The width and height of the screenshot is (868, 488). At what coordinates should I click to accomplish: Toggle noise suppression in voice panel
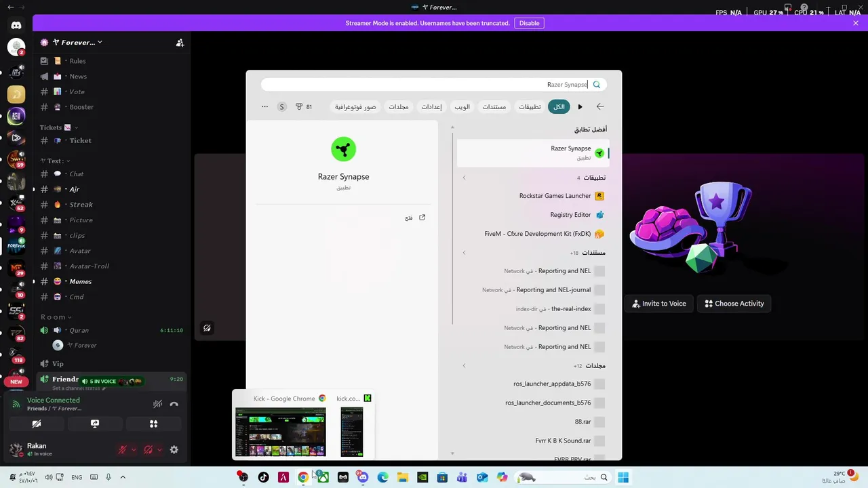click(157, 404)
